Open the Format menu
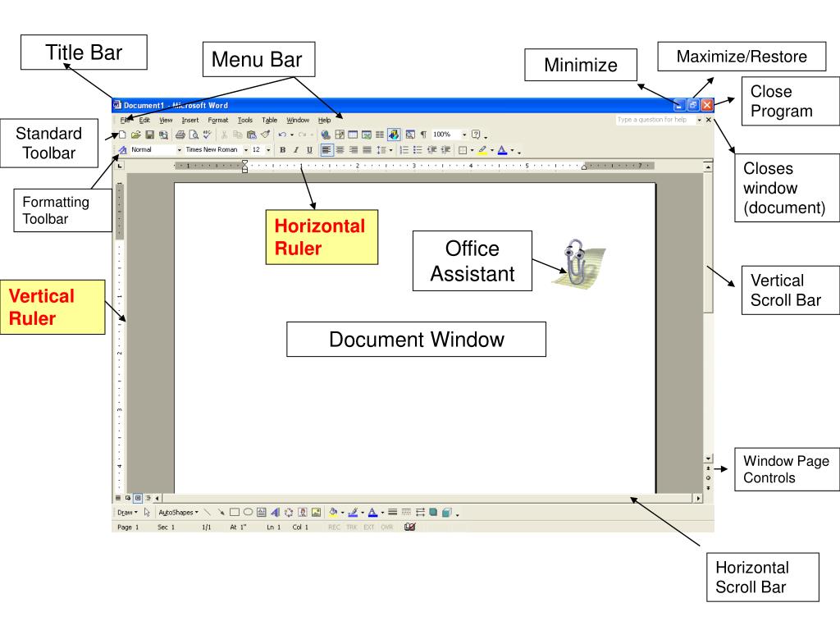The height and width of the screenshot is (630, 840). [218, 121]
